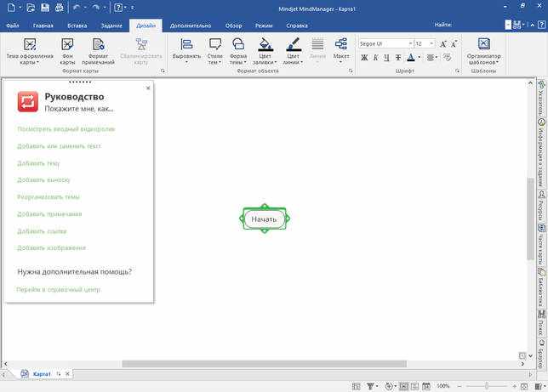548x392 pixels.
Task: Click the Print icon in quick access toolbar
Action: tap(60, 8)
